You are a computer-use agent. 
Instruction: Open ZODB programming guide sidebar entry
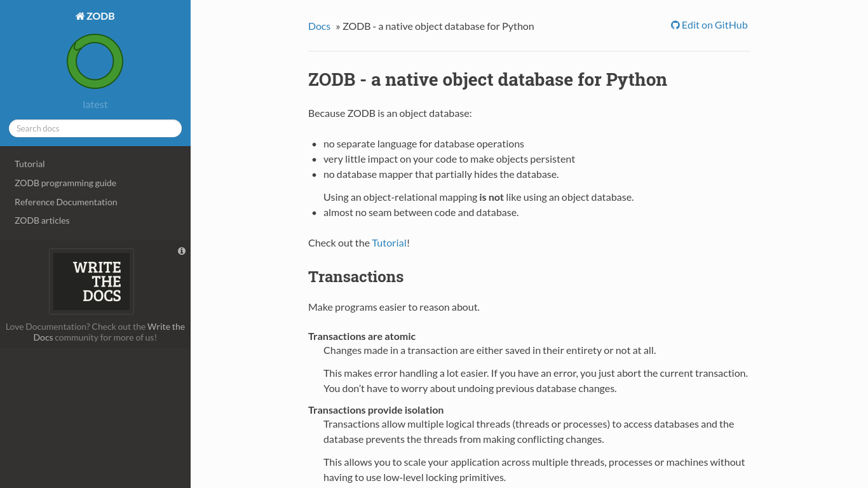(65, 183)
